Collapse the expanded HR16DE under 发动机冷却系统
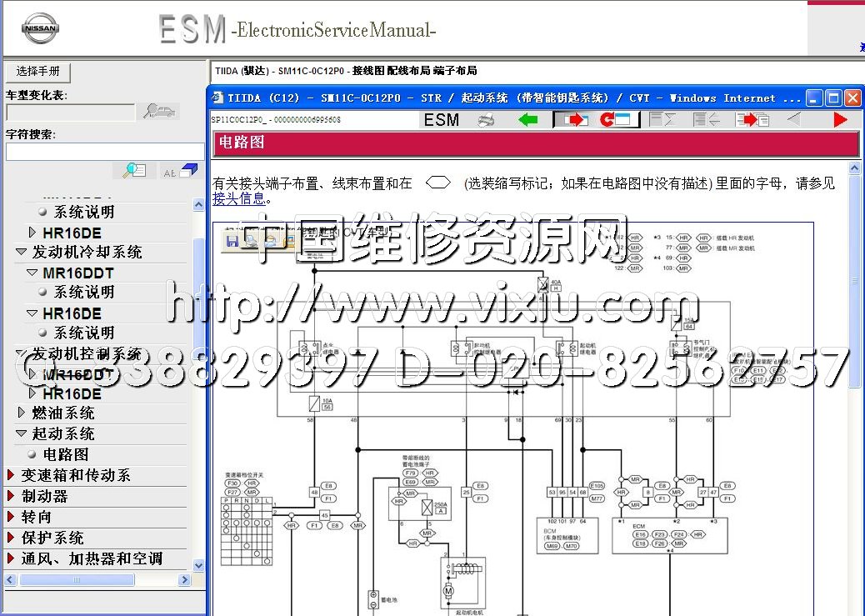 pyautogui.click(x=32, y=313)
